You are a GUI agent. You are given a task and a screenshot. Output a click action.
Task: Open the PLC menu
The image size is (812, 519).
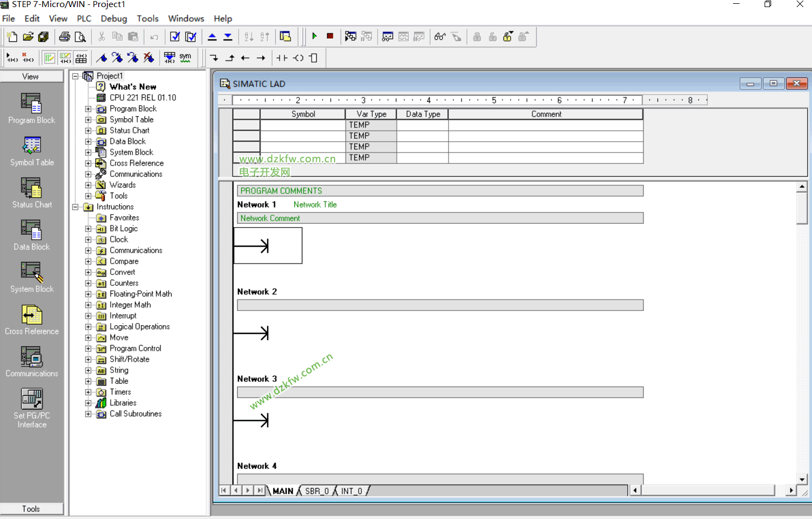point(84,19)
